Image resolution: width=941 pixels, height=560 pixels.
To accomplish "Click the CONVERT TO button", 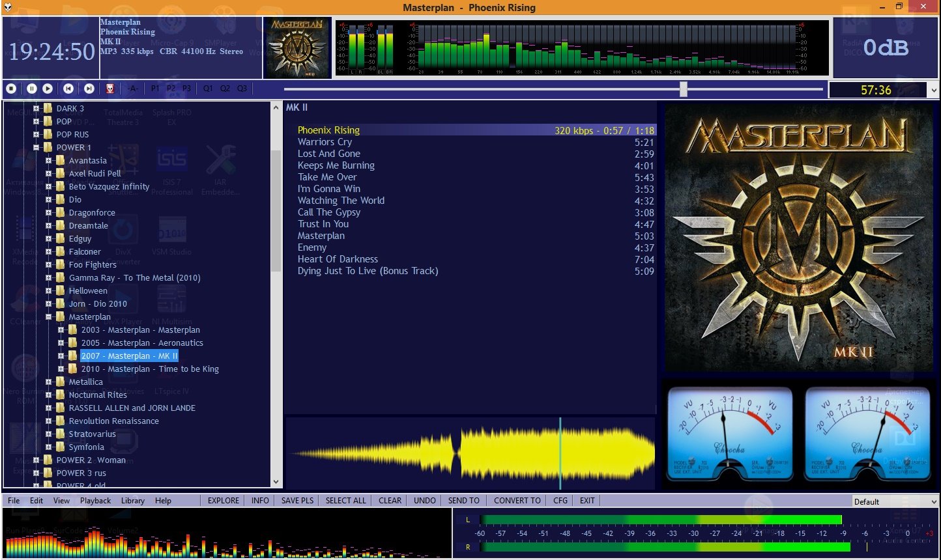I will click(517, 501).
